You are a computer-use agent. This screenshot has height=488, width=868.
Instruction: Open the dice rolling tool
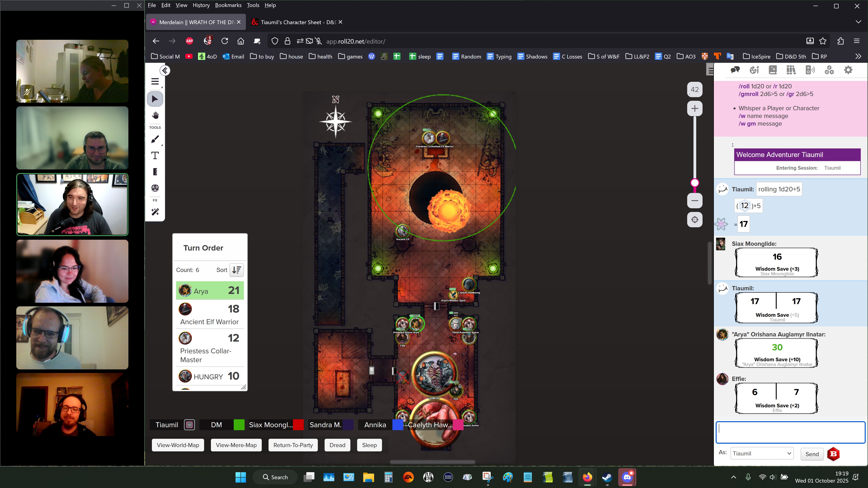pos(155,188)
